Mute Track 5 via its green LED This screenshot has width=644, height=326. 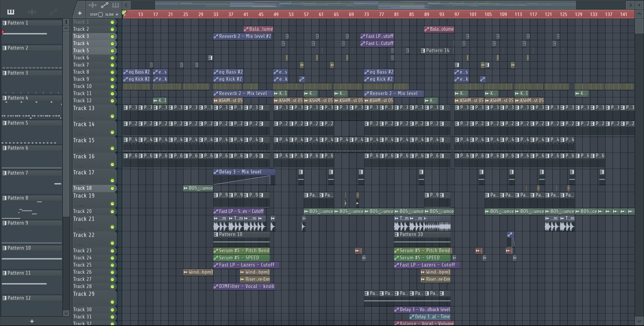[112, 51]
